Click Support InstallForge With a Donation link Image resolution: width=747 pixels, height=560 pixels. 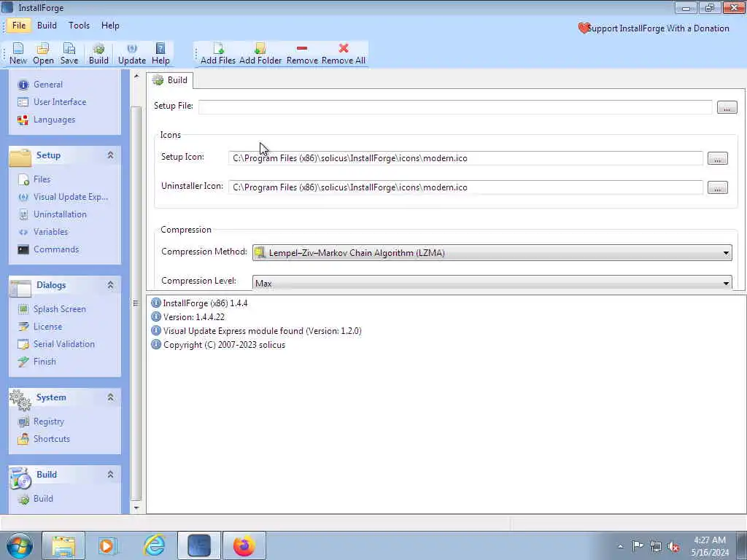(x=653, y=28)
